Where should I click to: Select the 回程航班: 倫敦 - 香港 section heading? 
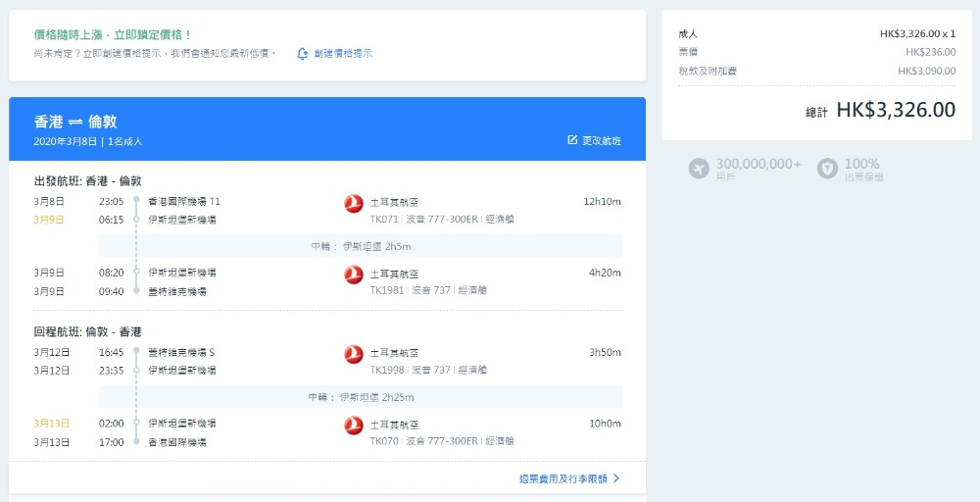click(87, 332)
